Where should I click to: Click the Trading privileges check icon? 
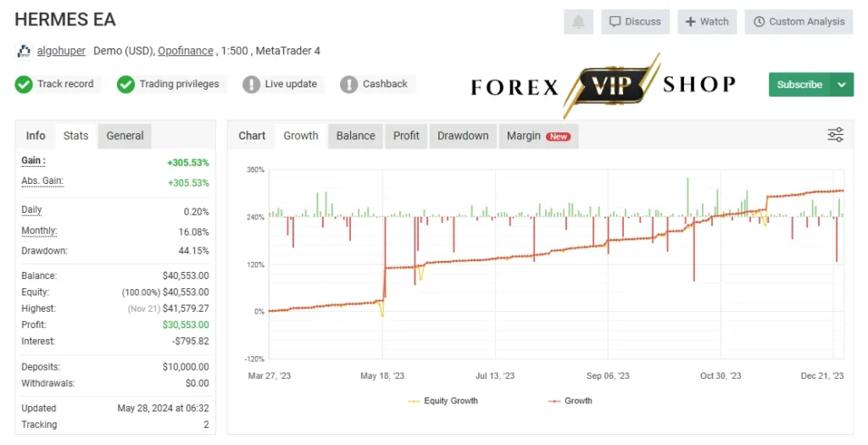point(125,84)
